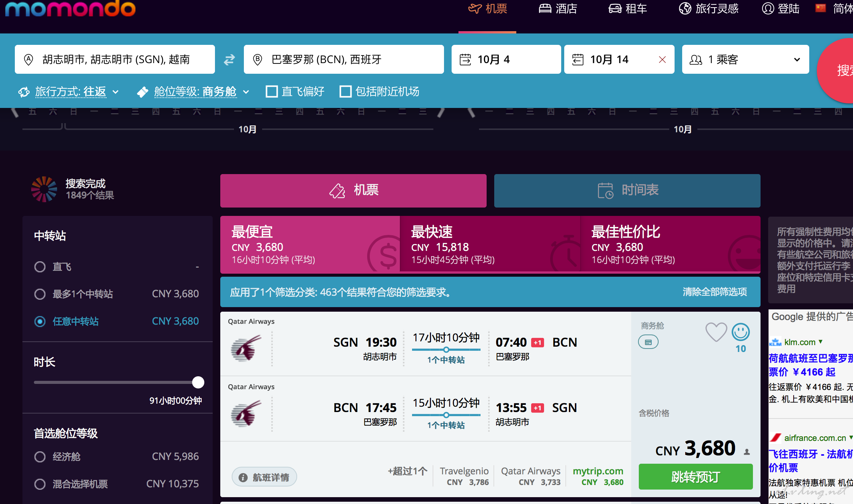Open the return date calendar icon
This screenshot has width=853, height=504.
coord(578,60)
